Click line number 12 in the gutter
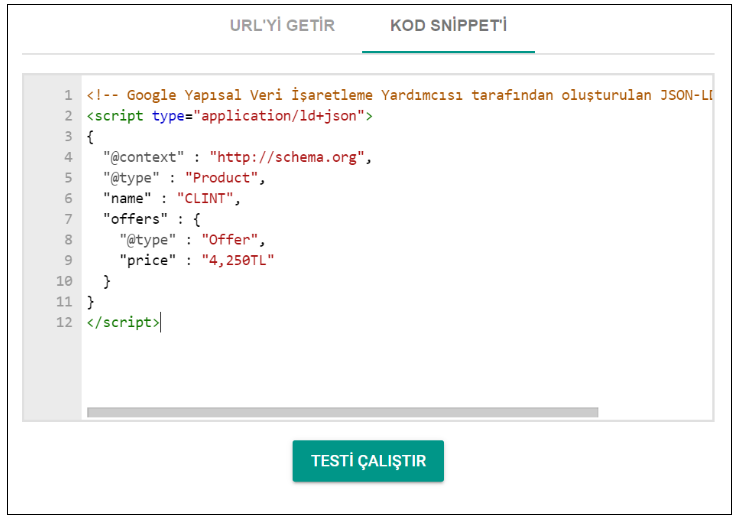 coord(64,322)
